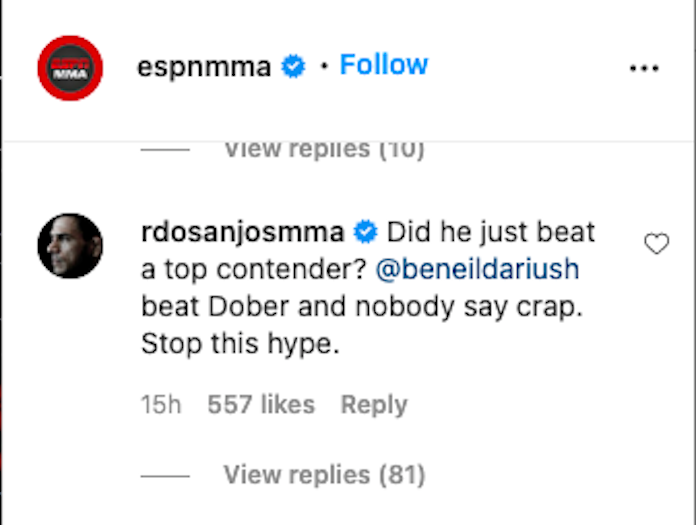
Task: Open the rdosanjosmma username link
Action: click(243, 234)
